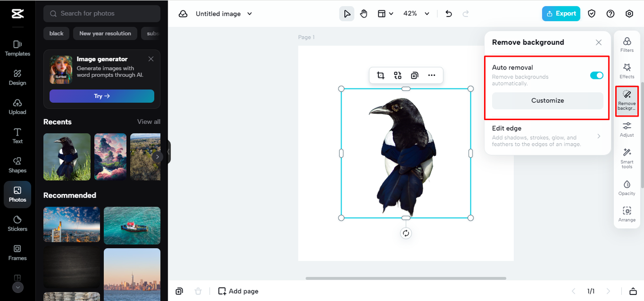Open the Shapes sidebar panel

pos(18,165)
